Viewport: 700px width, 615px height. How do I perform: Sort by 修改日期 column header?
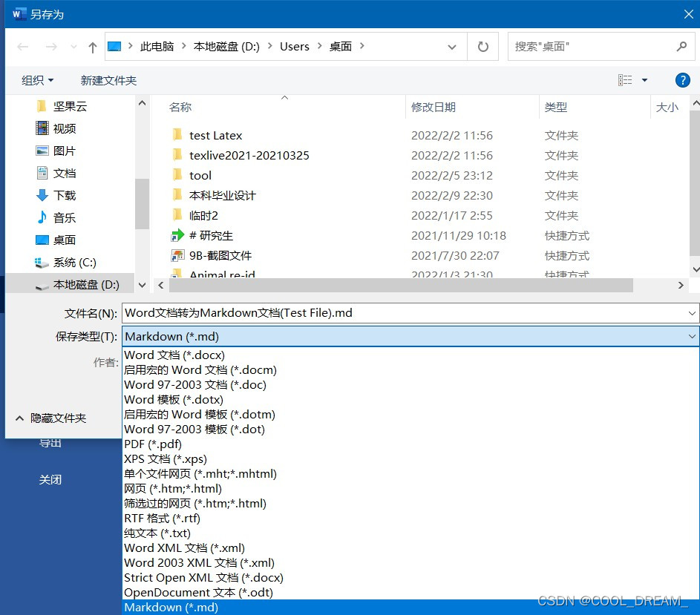(434, 107)
